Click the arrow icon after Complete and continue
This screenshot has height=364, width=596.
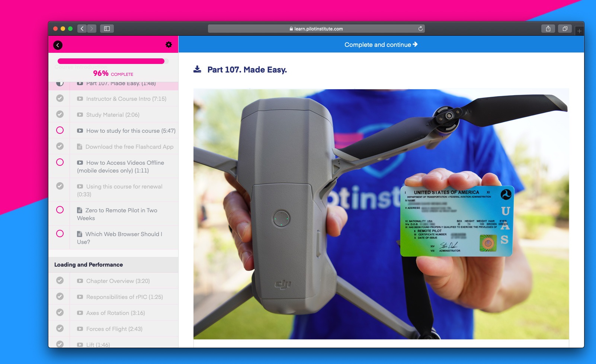click(x=415, y=44)
